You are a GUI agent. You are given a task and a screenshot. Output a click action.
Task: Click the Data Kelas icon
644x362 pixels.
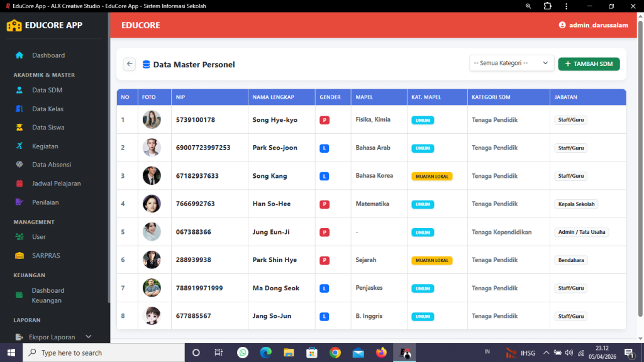19,109
